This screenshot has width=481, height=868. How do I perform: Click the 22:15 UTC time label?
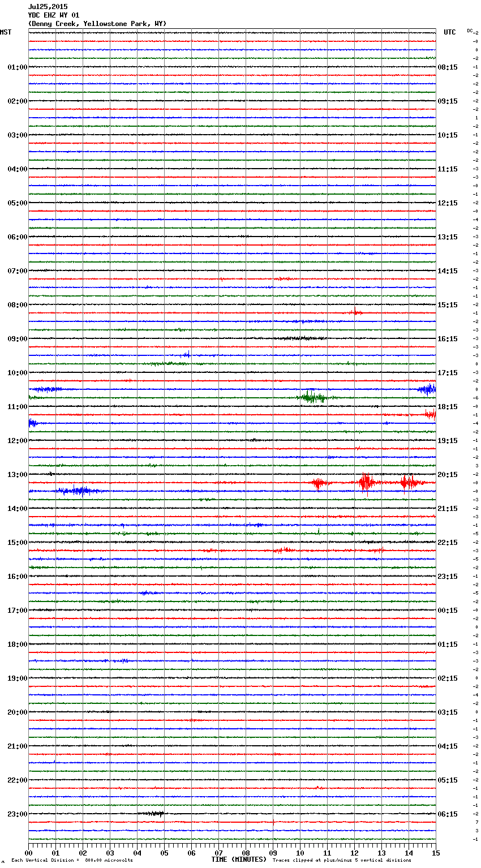pos(448,543)
